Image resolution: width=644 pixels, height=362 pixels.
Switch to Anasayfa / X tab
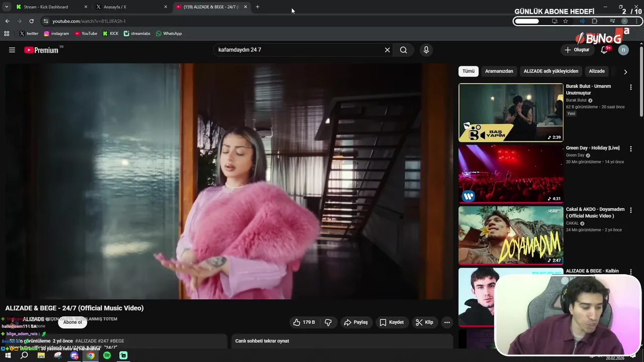point(132,7)
